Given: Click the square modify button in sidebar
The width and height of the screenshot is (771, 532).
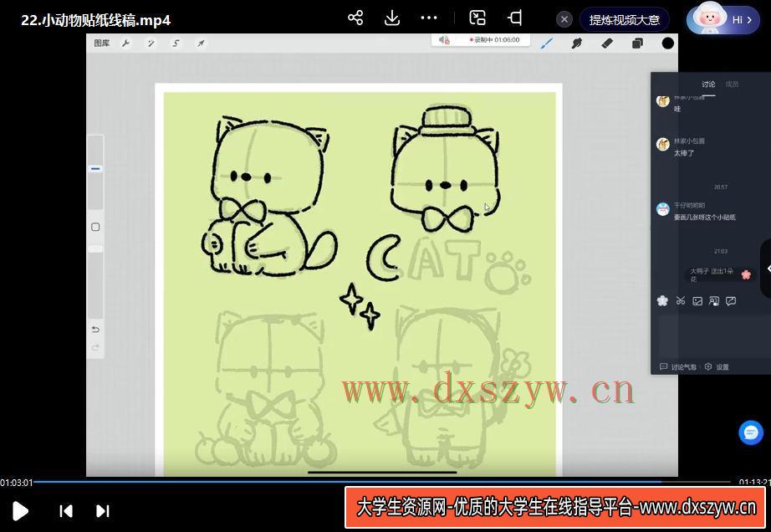Looking at the screenshot, I should tap(95, 227).
